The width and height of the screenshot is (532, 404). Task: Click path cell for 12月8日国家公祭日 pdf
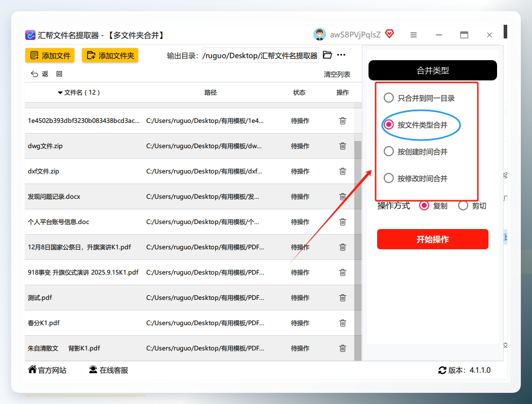[205, 247]
